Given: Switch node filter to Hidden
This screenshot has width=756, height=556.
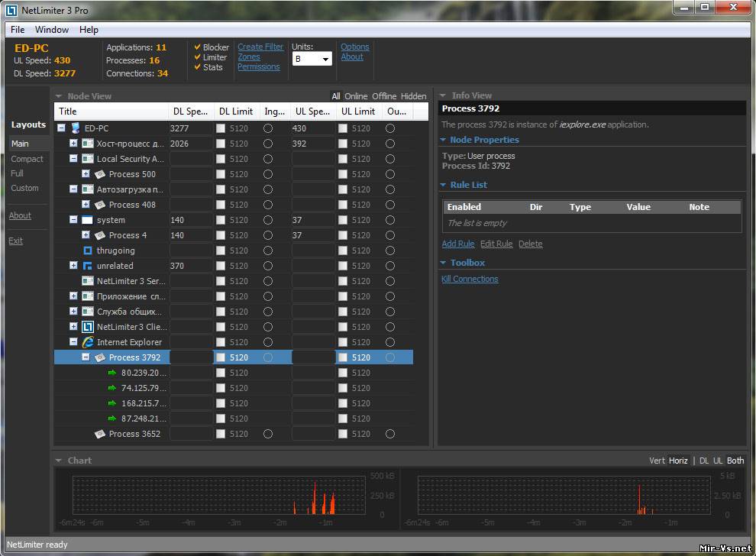Looking at the screenshot, I should [x=414, y=96].
